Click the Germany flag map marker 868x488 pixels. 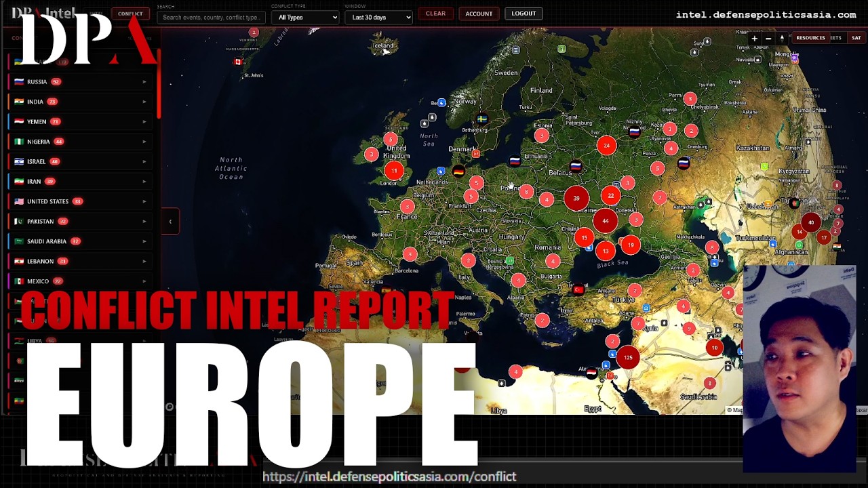click(458, 171)
